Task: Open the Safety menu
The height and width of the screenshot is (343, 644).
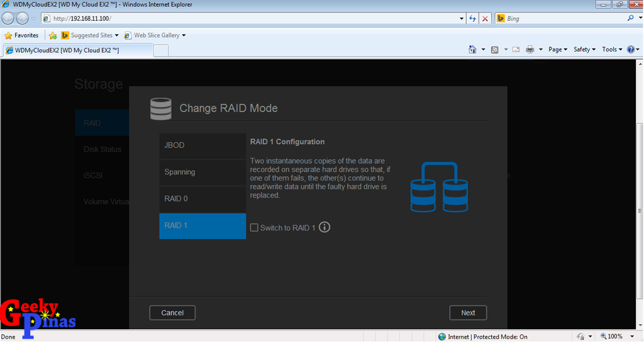Action: (x=584, y=49)
